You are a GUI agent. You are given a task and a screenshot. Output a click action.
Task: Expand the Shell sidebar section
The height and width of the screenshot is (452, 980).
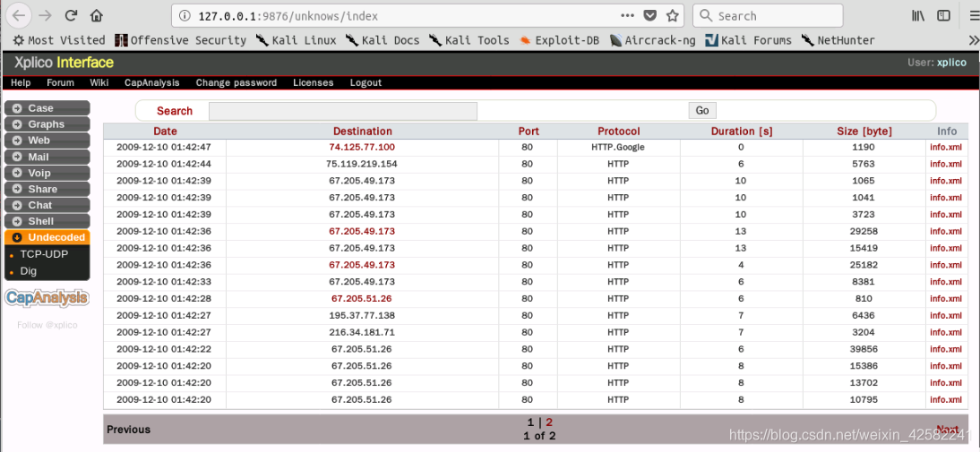point(47,221)
